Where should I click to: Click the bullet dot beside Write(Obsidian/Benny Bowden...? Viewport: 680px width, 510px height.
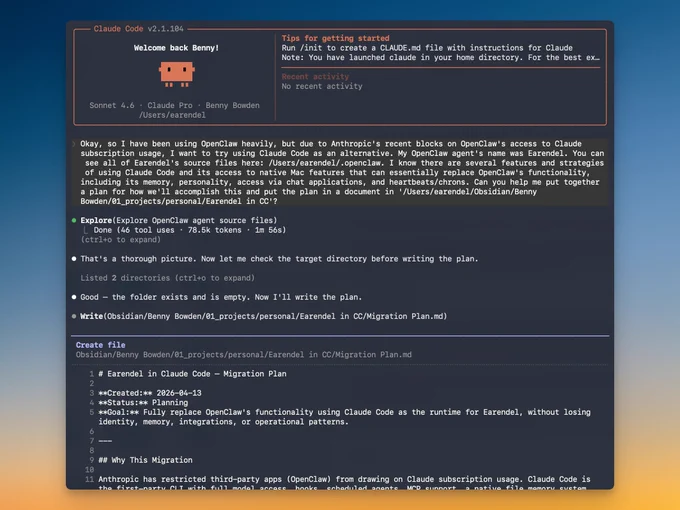74,316
